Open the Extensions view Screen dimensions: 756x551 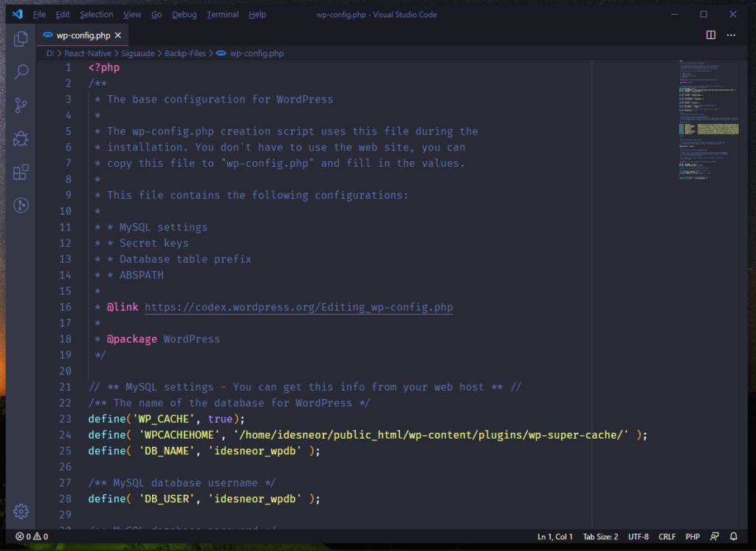point(21,172)
